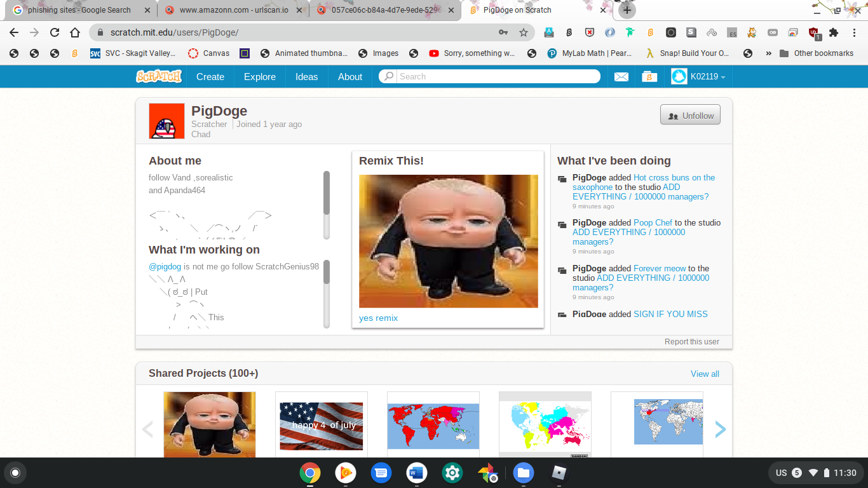Click the saved password key icon
The height and width of the screenshot is (488, 868).
coord(503,32)
